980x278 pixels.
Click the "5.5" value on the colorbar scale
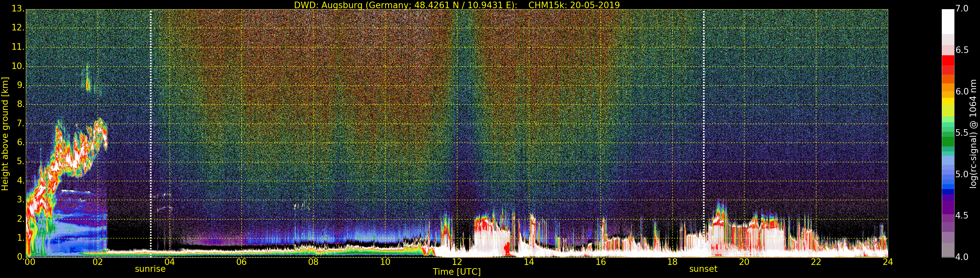(962, 133)
